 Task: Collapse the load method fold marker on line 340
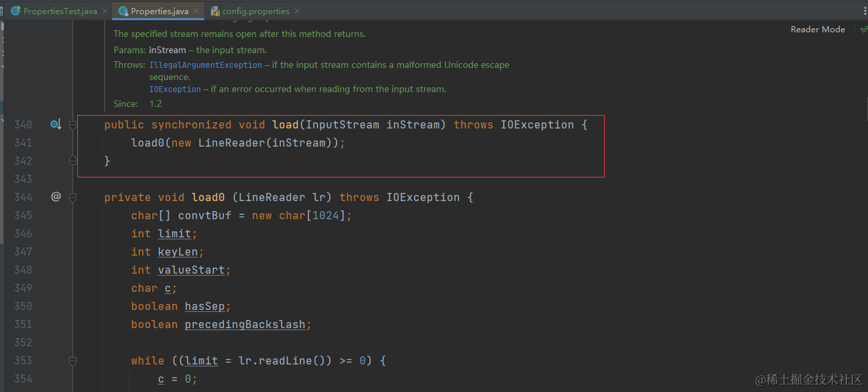[x=73, y=124]
